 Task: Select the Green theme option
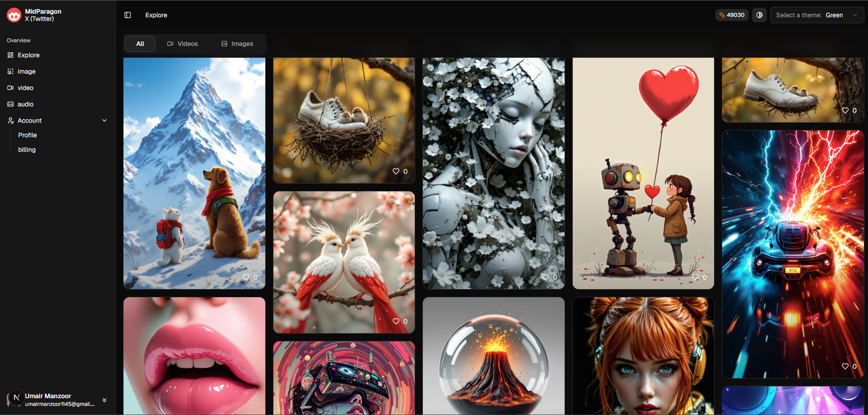tap(834, 15)
